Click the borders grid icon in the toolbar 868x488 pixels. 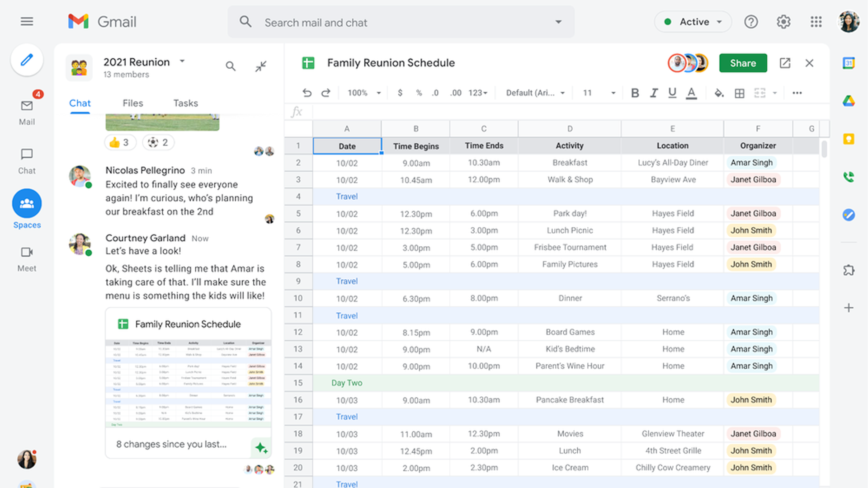(740, 93)
